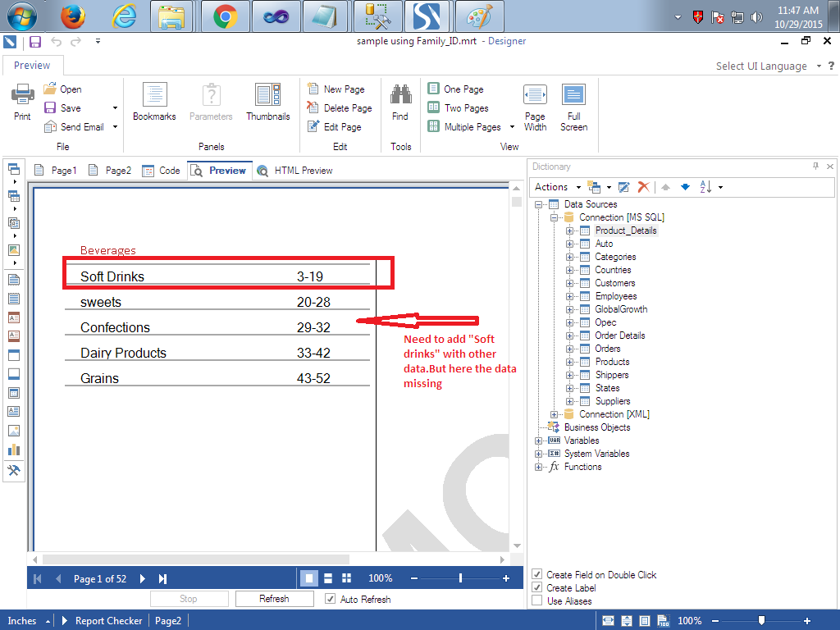Switch to the Page2 tab
This screenshot has height=630, width=840.
tap(110, 171)
